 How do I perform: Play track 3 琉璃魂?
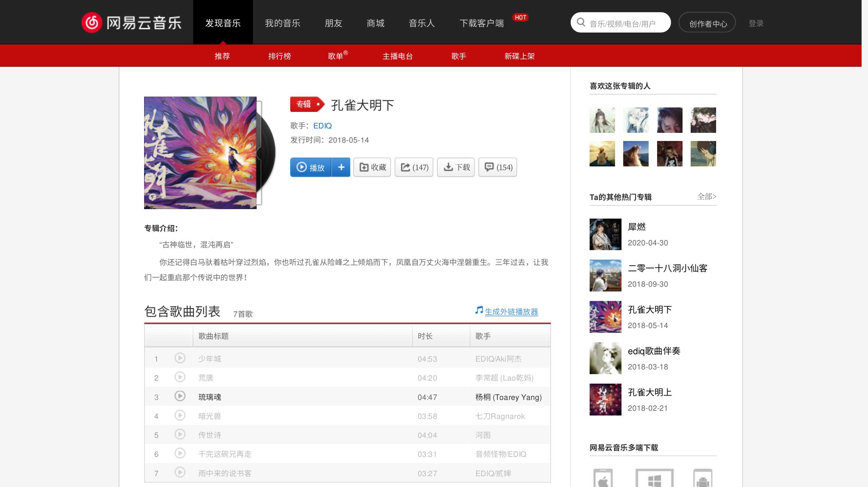(x=180, y=396)
